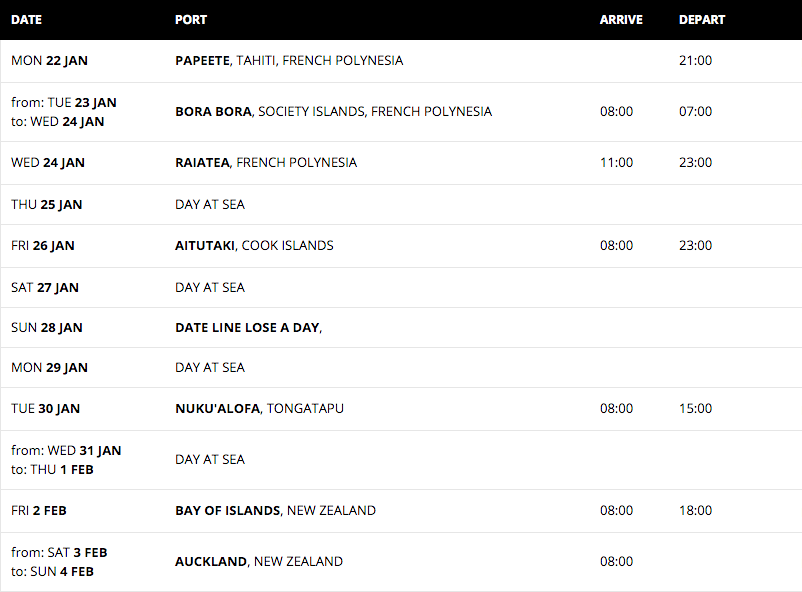Image resolution: width=802 pixels, height=592 pixels.
Task: Click the THU 25 JAN day at sea row
Action: [401, 205]
